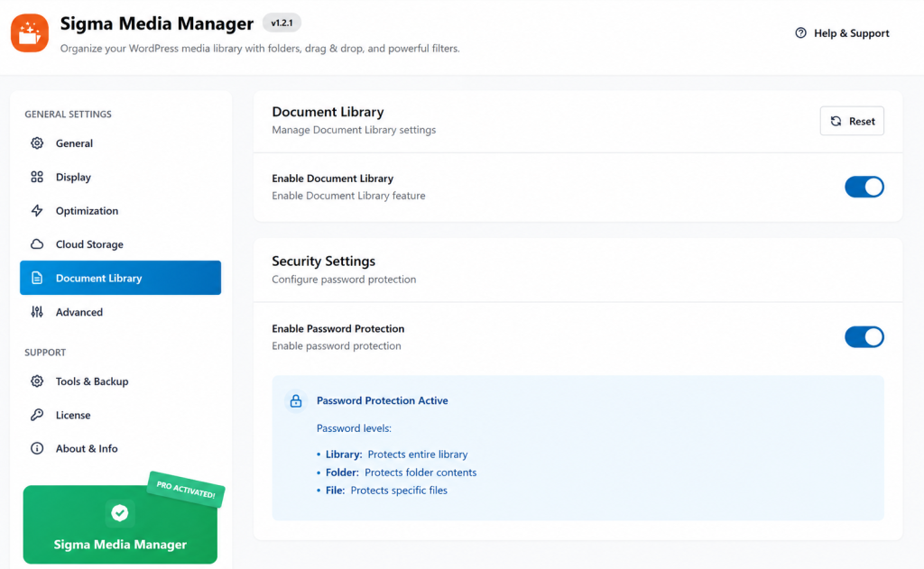Click the Document Library file icon
This screenshot has height=569, width=924.
click(x=37, y=278)
